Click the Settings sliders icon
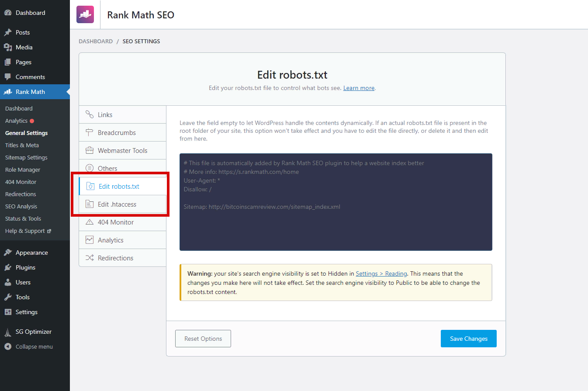Image resolution: width=588 pixels, height=391 pixels. point(8,312)
